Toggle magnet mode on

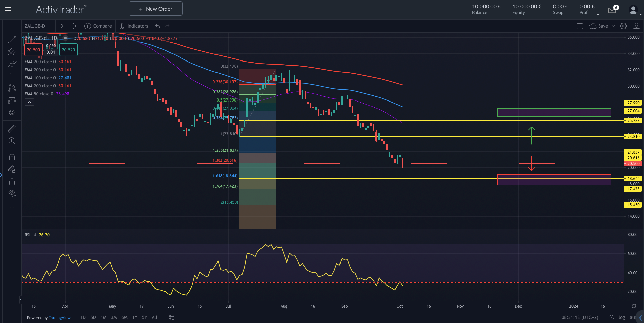[x=12, y=157]
